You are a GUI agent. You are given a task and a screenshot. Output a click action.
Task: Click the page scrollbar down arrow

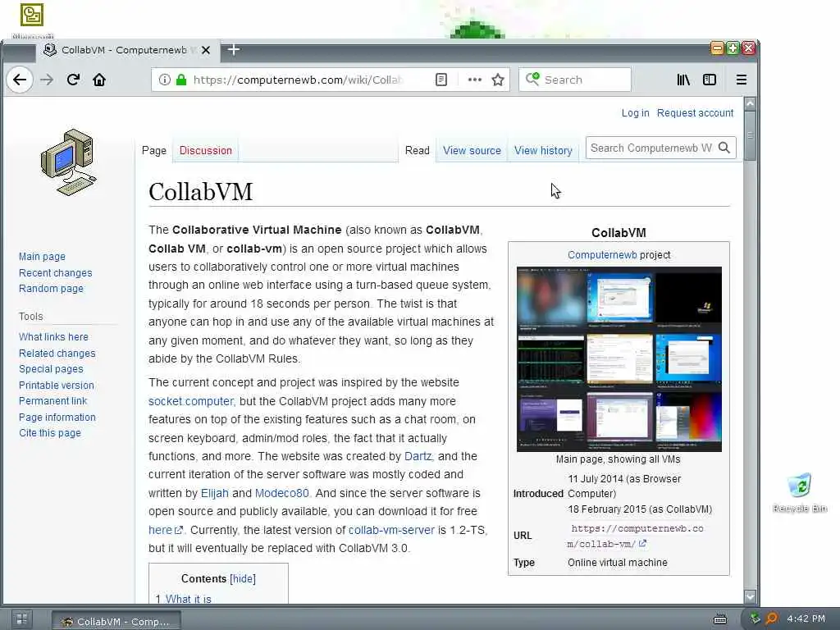point(750,596)
